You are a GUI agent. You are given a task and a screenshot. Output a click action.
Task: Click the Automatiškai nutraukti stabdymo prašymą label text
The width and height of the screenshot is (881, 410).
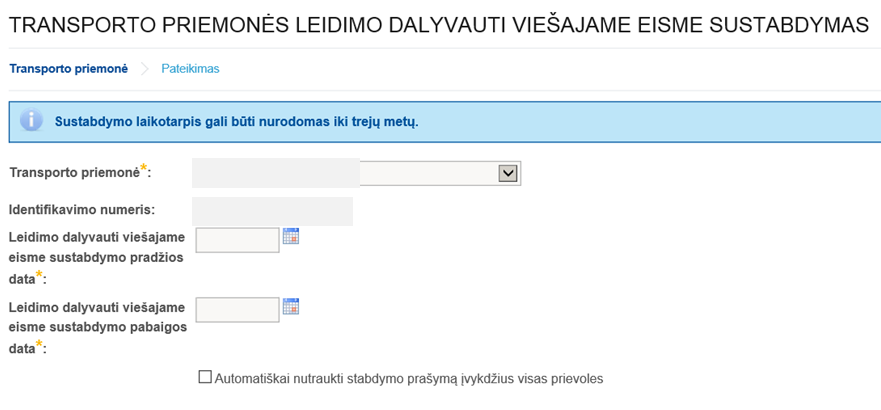pos(409,379)
